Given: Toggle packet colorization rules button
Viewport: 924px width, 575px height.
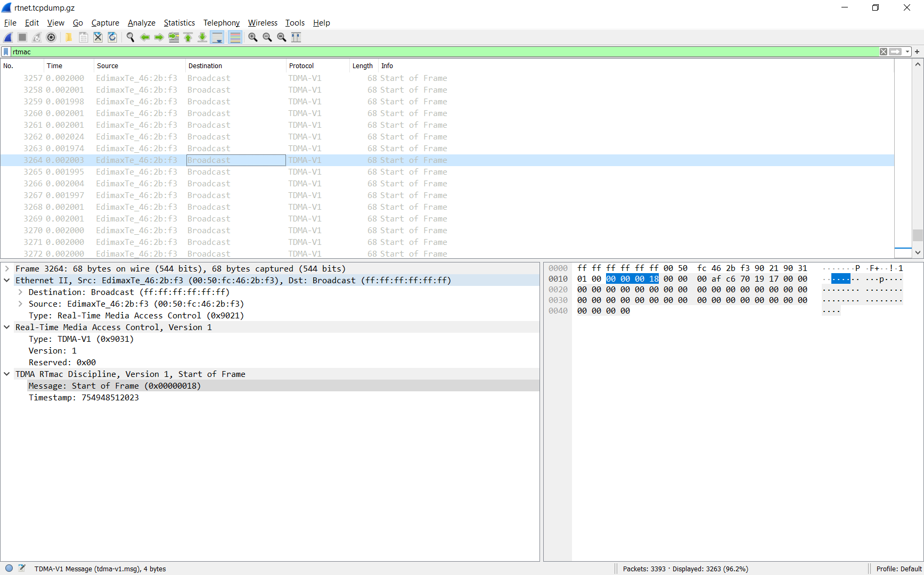Looking at the screenshot, I should (235, 37).
